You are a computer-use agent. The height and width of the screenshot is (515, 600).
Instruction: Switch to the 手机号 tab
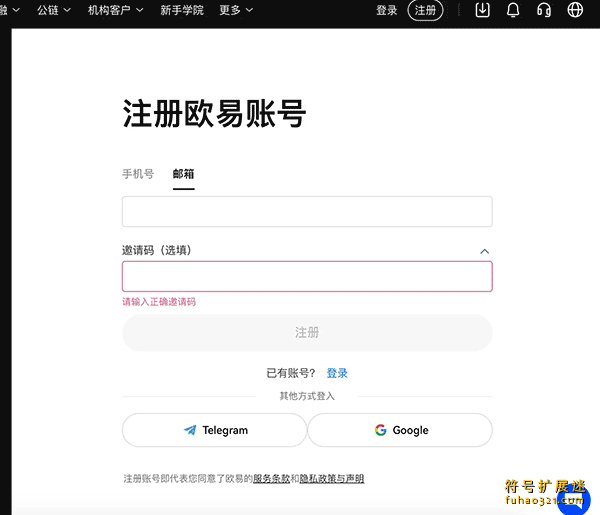point(138,174)
